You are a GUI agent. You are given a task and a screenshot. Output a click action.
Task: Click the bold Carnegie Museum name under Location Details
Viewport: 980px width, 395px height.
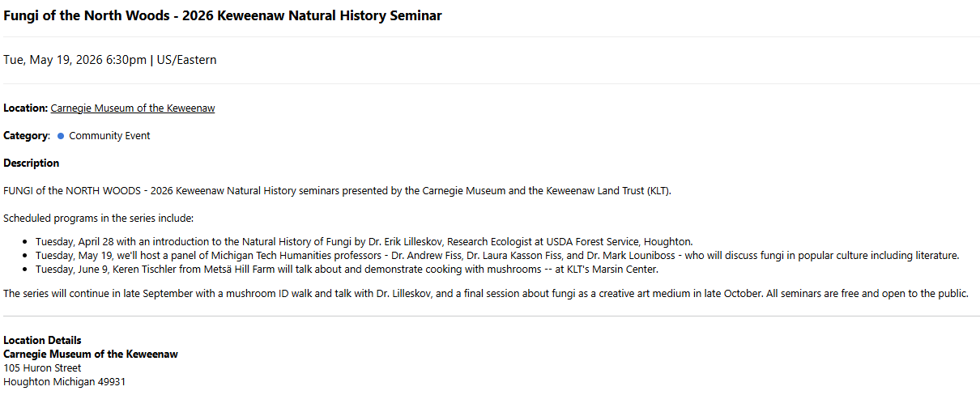(91, 355)
